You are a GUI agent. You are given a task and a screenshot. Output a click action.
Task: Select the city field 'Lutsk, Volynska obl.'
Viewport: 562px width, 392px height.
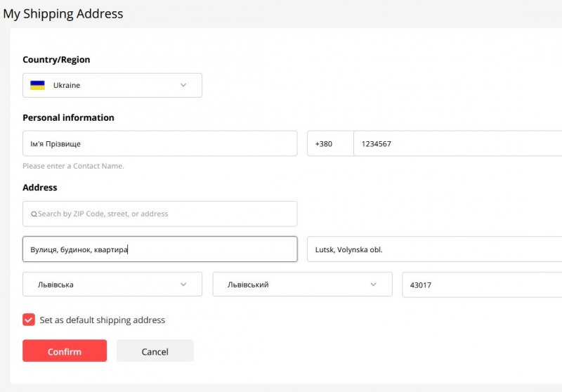point(434,249)
